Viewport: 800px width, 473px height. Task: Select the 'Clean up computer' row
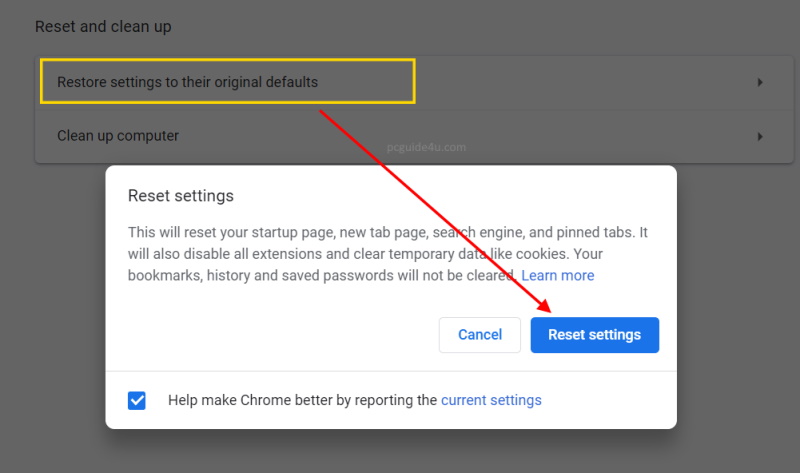click(x=118, y=136)
